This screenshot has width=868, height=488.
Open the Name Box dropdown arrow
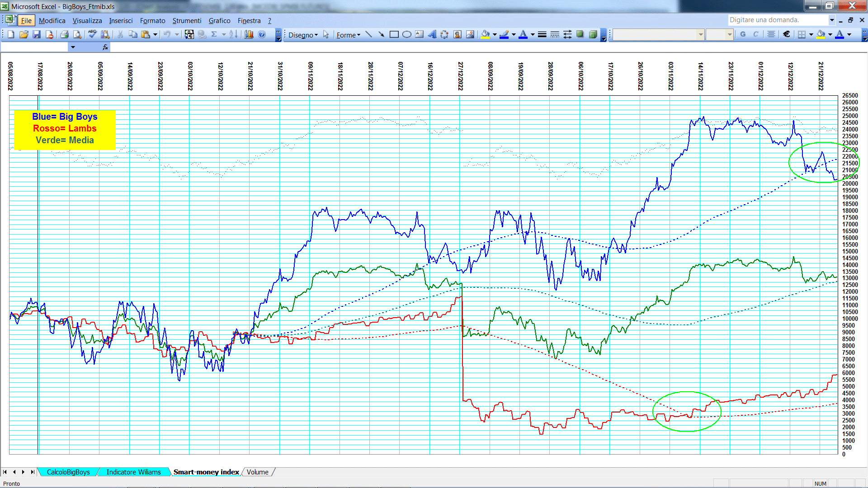(x=73, y=47)
